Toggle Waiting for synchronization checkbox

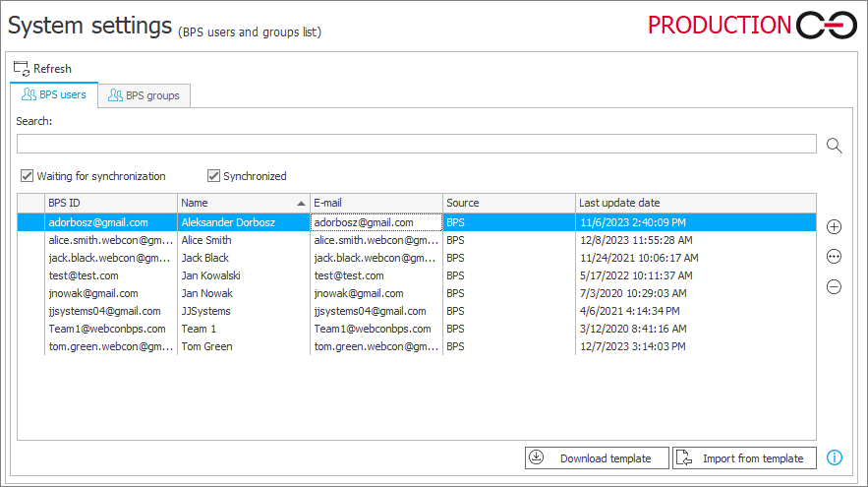point(27,176)
